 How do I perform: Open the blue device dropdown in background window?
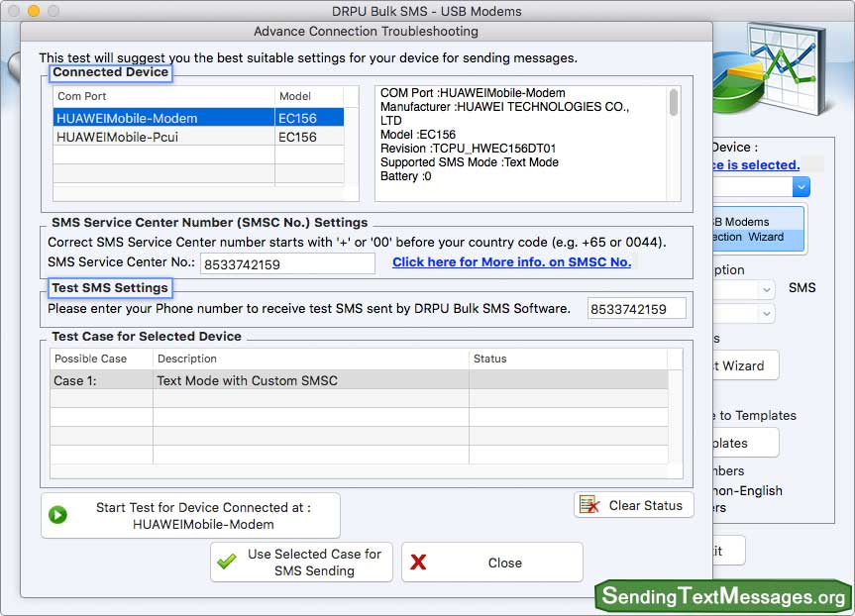tap(802, 187)
